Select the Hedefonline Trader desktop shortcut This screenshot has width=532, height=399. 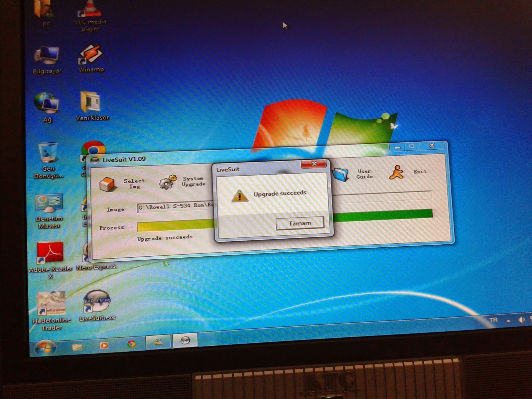[x=51, y=311]
